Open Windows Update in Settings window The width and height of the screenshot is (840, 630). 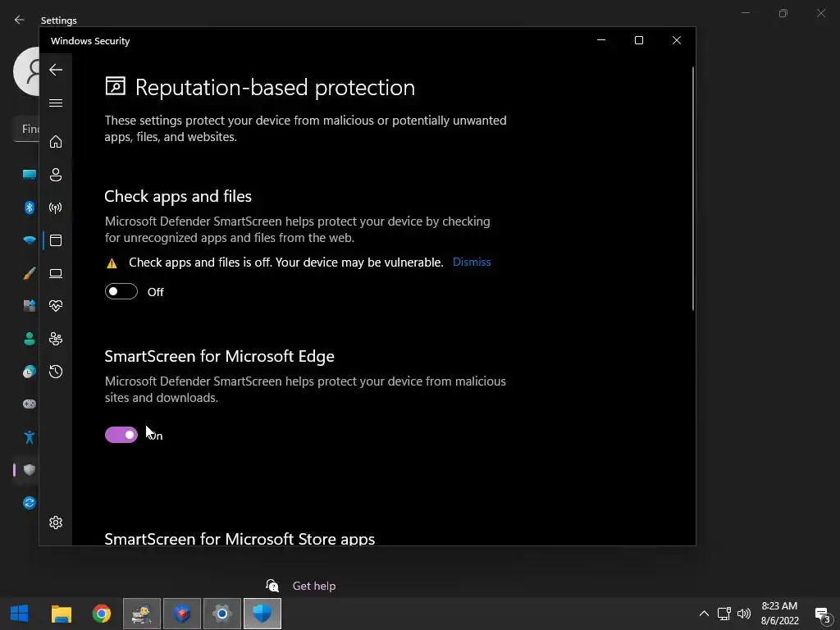(30, 503)
